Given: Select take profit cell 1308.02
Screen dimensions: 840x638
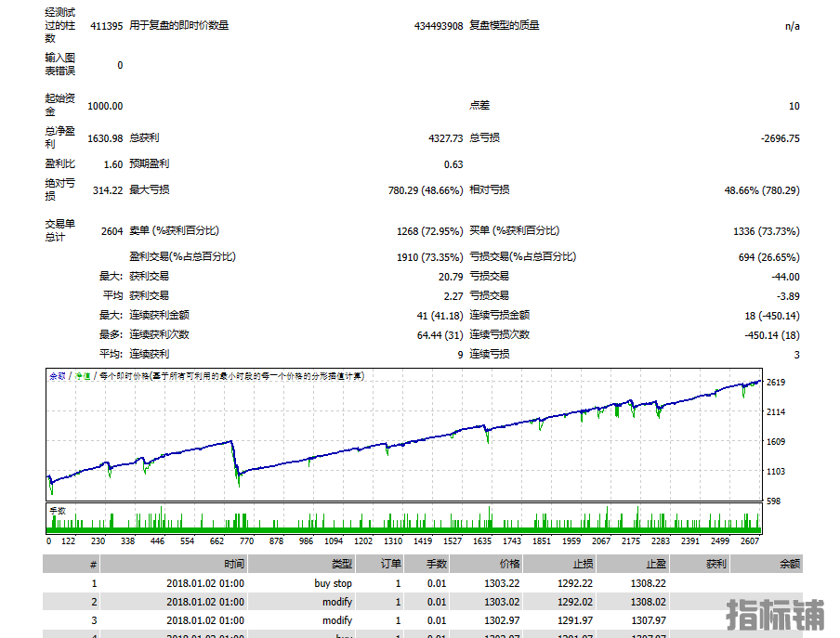Looking at the screenshot, I should [649, 602].
